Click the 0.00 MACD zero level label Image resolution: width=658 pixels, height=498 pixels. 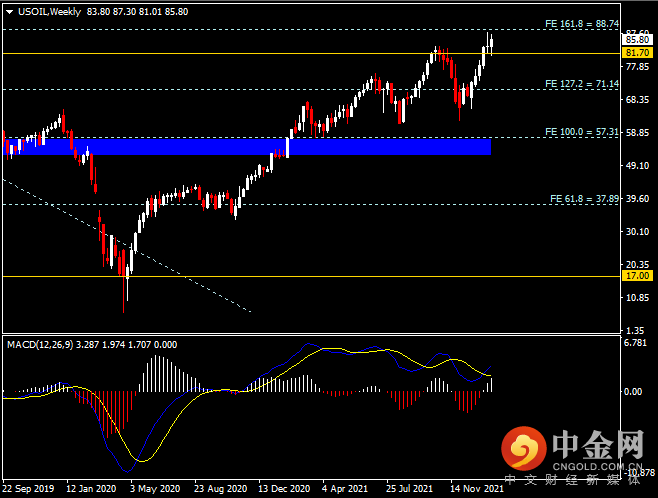[633, 391]
